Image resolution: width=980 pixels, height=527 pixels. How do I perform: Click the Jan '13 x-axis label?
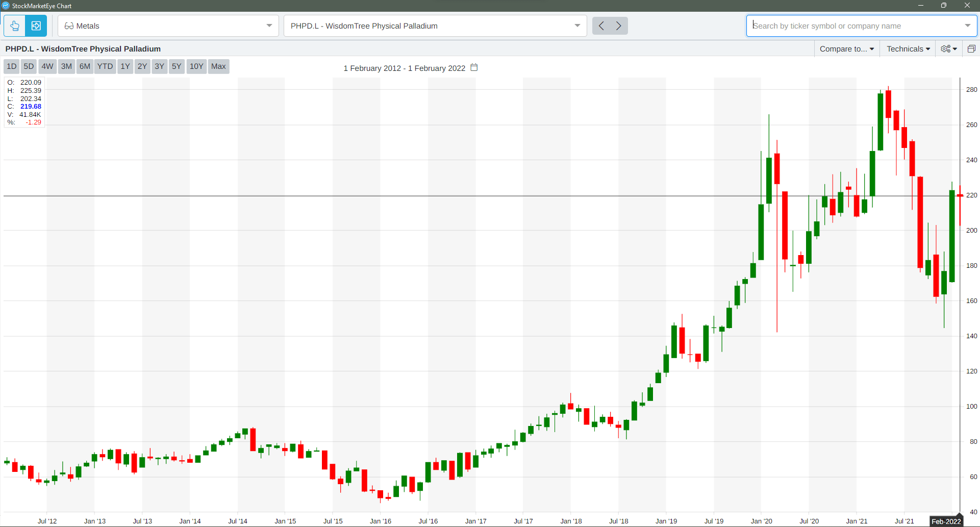[x=95, y=521]
